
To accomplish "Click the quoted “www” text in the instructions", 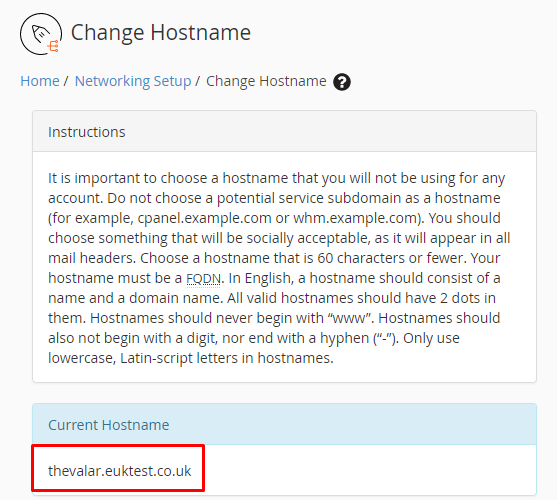I will pyautogui.click(x=351, y=318).
